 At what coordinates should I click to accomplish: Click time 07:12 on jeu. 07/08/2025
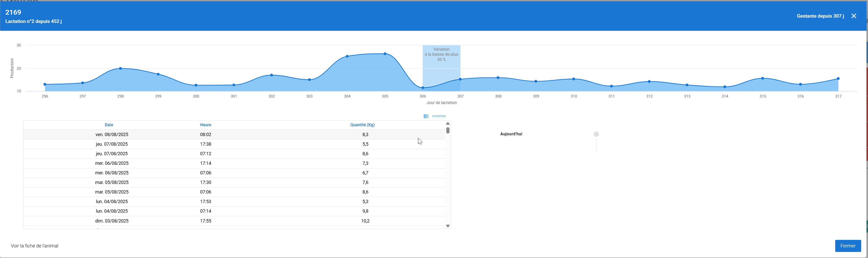click(x=206, y=154)
